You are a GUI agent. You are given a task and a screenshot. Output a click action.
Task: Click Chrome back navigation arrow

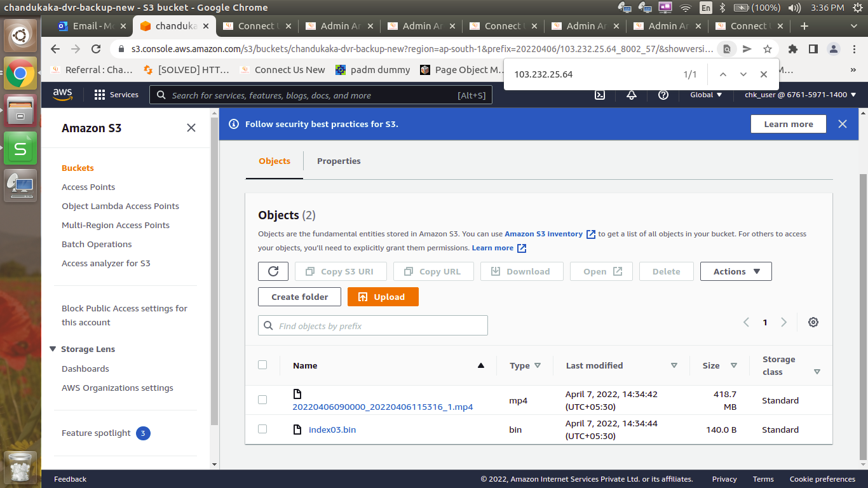(x=55, y=49)
